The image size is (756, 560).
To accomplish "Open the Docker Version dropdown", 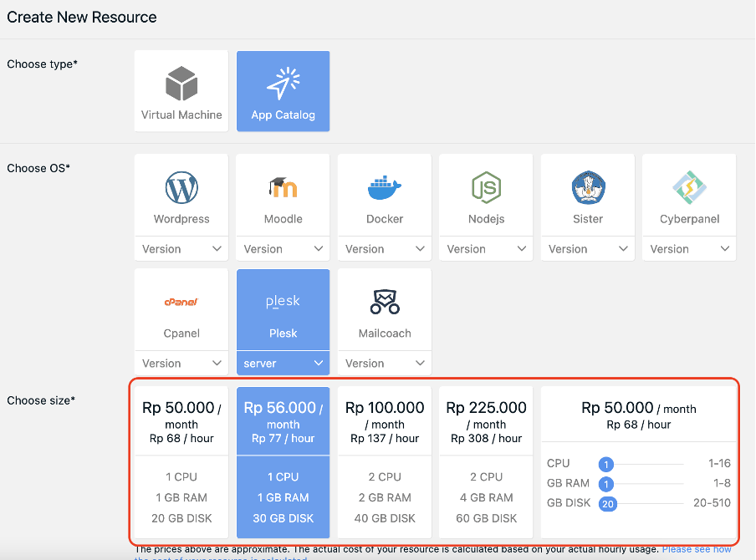I will click(x=384, y=248).
